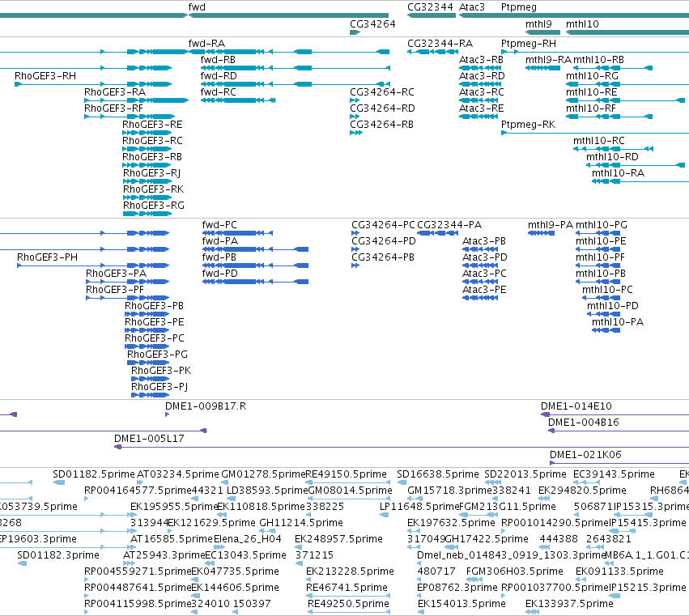Select the "Atac3-RE" transcript label

pos(481,108)
